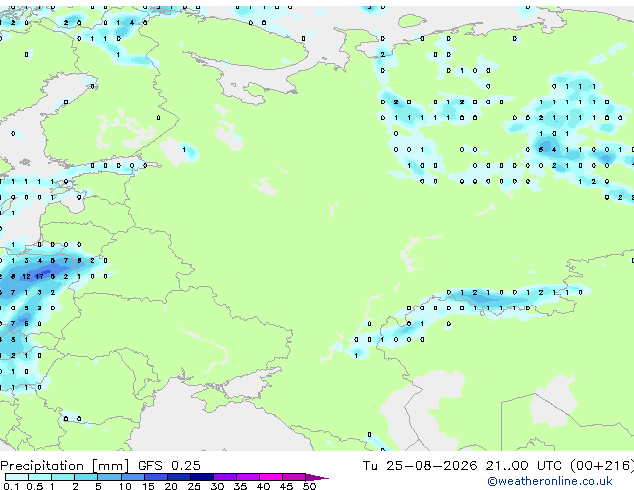Click the '45' legend scale label
Viewport: 634px width, 490px height.
point(286,486)
